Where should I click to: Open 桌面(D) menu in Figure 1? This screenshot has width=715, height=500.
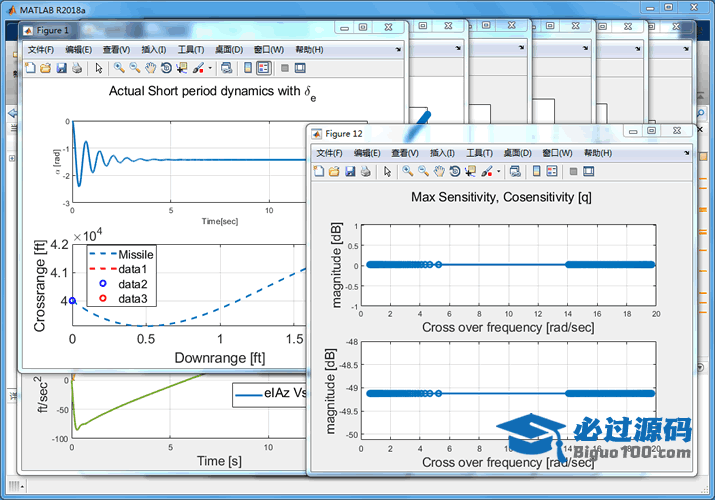coord(229,50)
